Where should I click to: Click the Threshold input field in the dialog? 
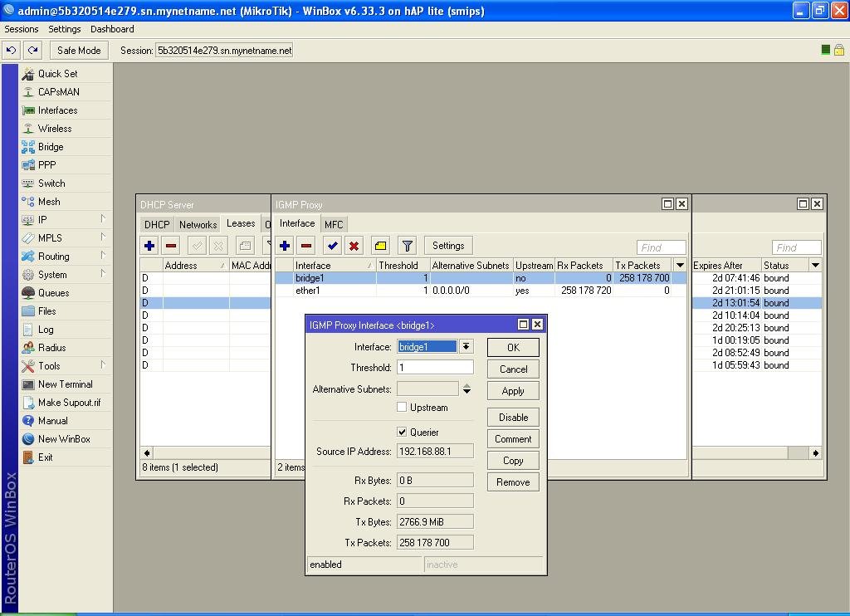coord(435,367)
